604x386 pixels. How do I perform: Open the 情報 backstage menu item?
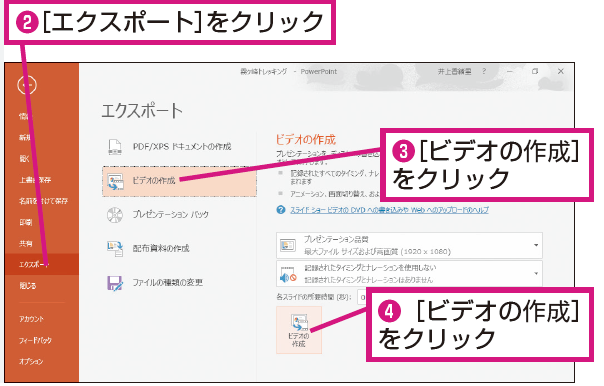26,116
